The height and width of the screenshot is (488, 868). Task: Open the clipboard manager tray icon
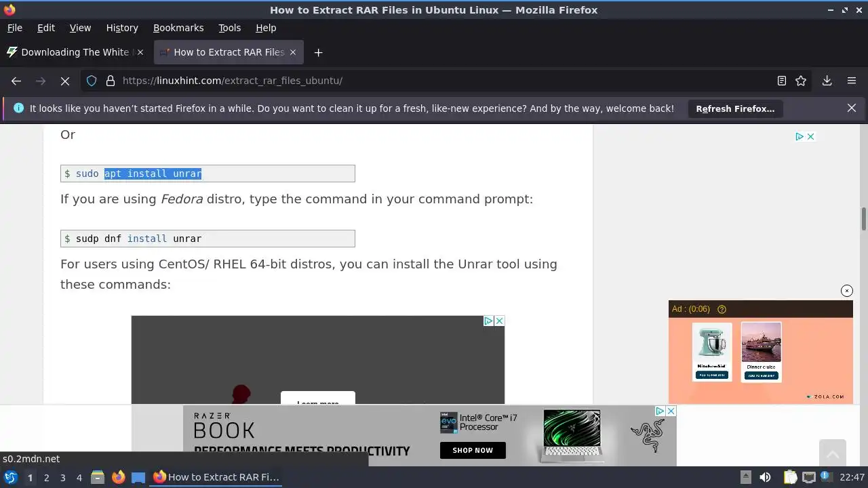pyautogui.click(x=790, y=477)
